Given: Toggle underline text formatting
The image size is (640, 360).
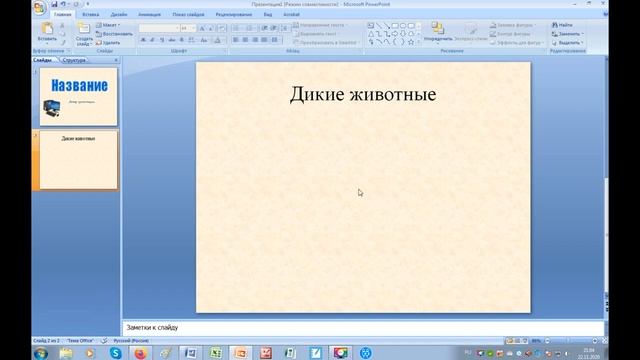Looking at the screenshot, I should [162, 40].
